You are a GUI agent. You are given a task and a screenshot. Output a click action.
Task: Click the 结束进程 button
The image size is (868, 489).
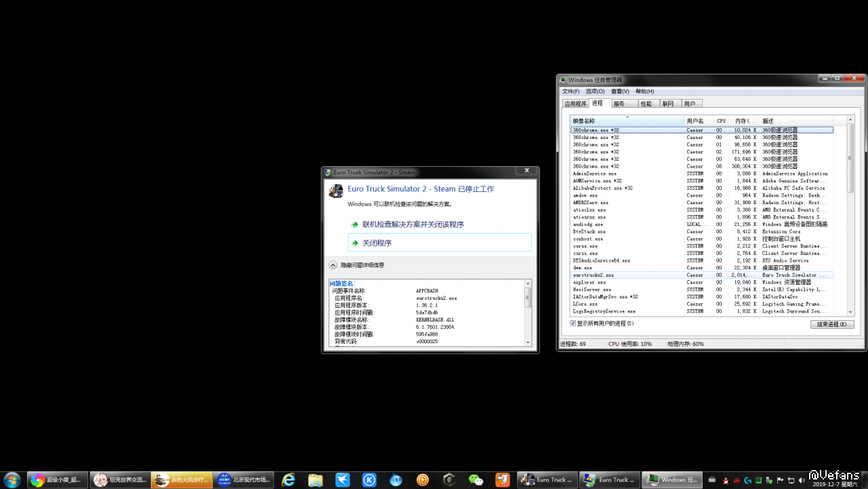[831, 324]
